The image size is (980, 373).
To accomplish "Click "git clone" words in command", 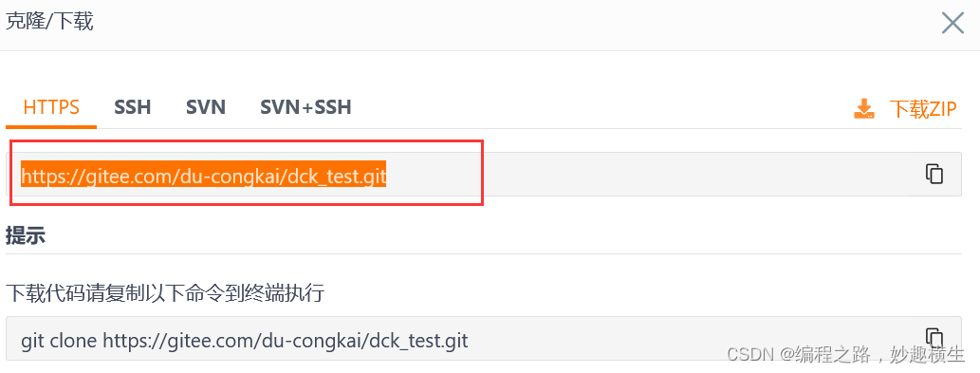I will (59, 341).
